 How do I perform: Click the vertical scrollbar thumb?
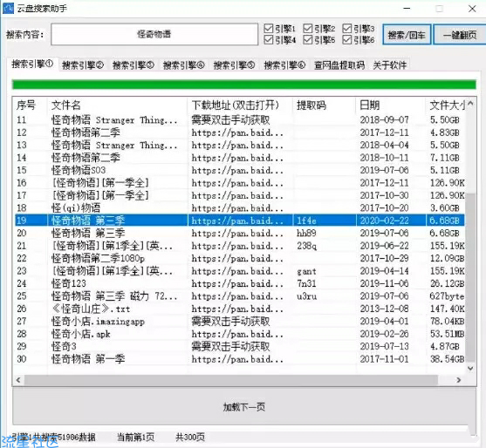[471, 277]
